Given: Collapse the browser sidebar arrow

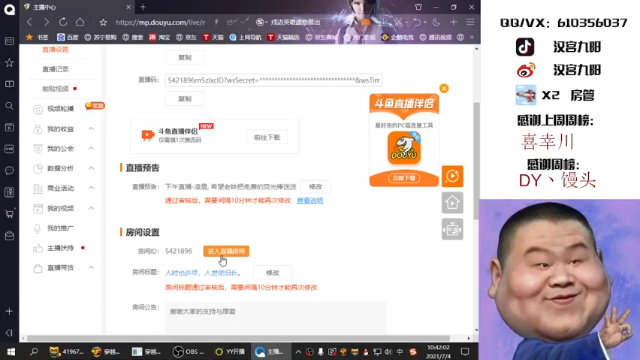Looking at the screenshot, I should tap(9, 333).
